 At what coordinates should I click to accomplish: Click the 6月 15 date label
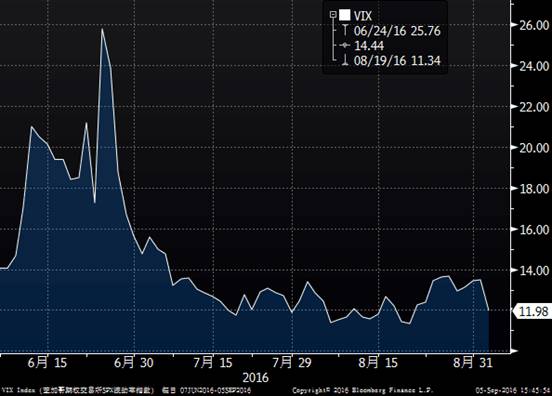(47, 362)
